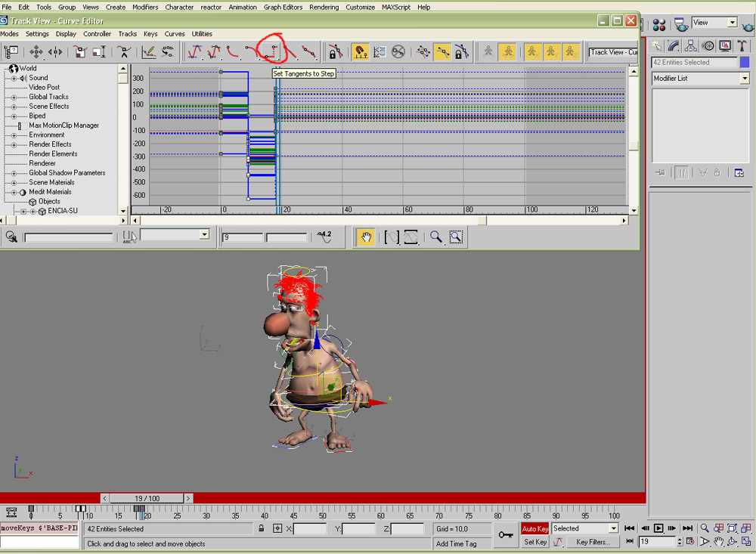The image size is (756, 554).
Task: Set Tangents to Slow
Action: point(251,51)
